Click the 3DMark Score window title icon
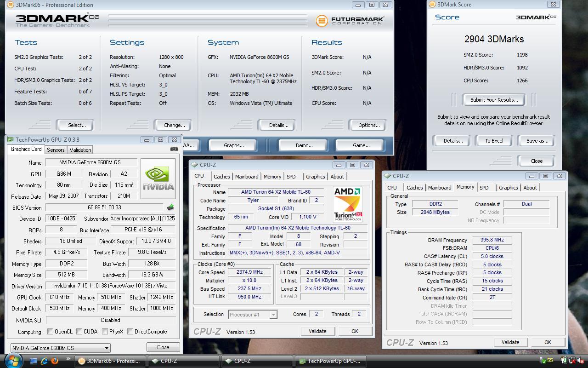Viewport: 588px width, 368px height. point(432,4)
